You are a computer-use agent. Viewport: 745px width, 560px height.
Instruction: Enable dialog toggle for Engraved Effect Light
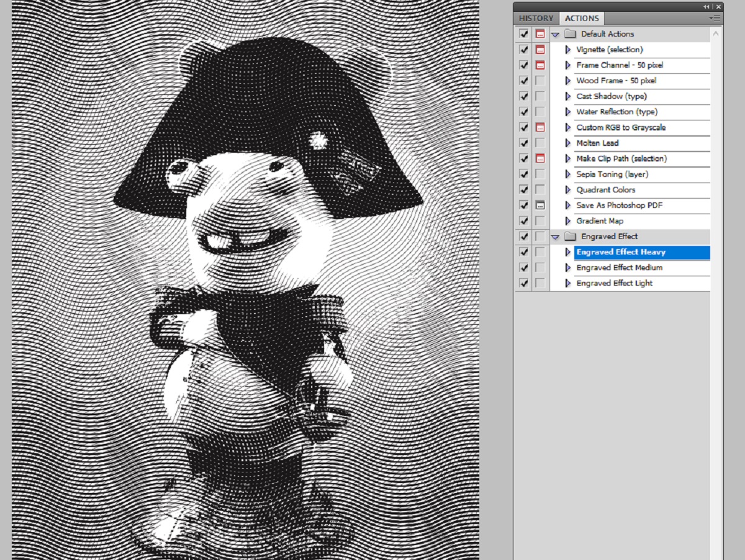(540, 283)
